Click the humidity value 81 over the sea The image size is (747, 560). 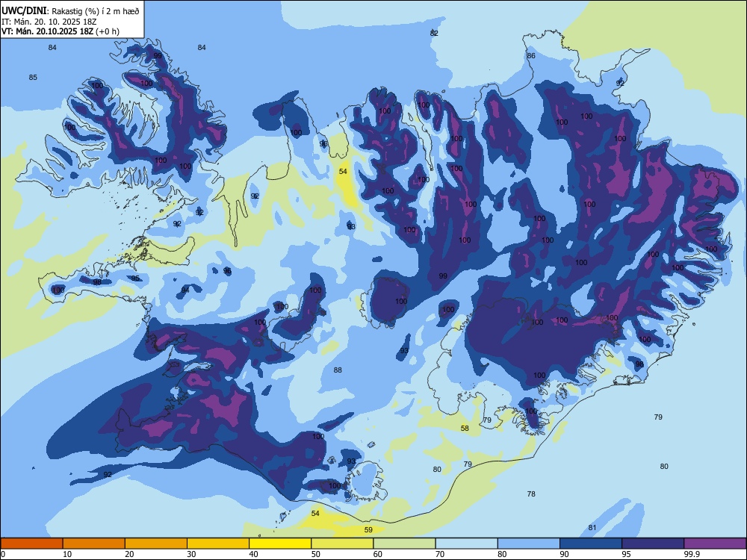[x=592, y=527]
